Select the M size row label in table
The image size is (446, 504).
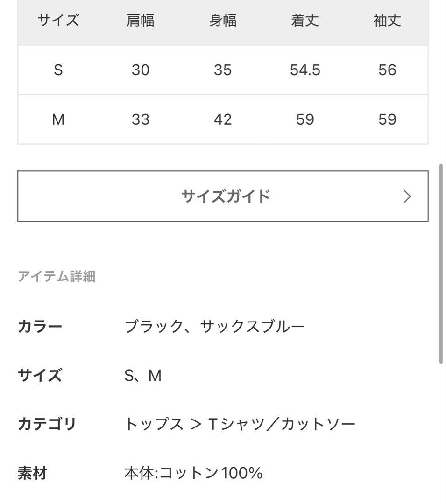point(58,119)
